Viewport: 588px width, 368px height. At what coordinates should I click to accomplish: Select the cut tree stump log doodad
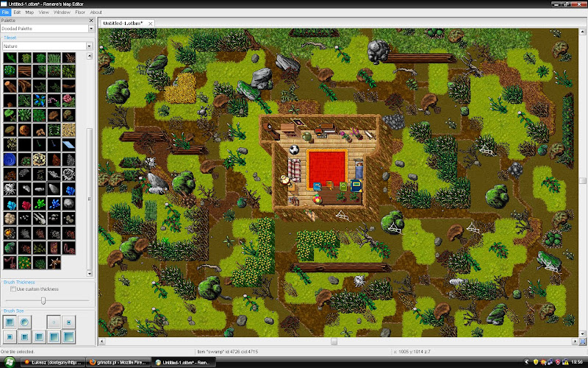pyautogui.click(x=10, y=85)
